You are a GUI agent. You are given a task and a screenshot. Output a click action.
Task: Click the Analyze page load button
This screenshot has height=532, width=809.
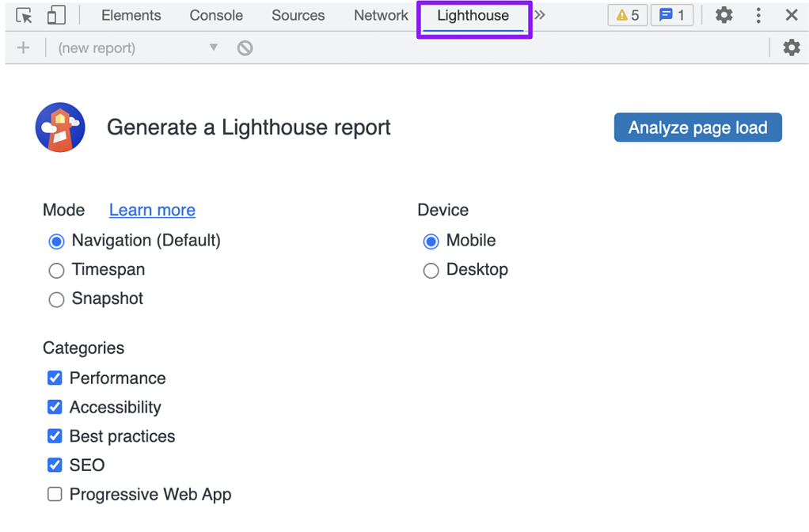click(697, 127)
